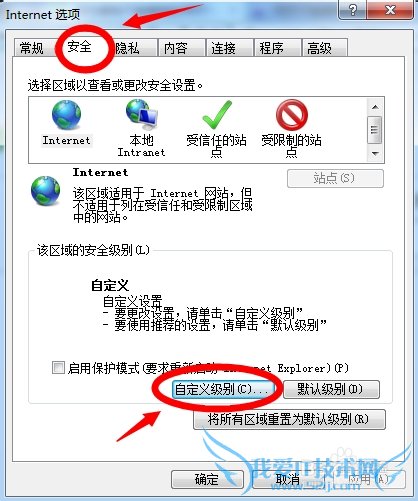Select the 受限制的站点 red prohibited icon
The width and height of the screenshot is (418, 501).
click(x=292, y=115)
